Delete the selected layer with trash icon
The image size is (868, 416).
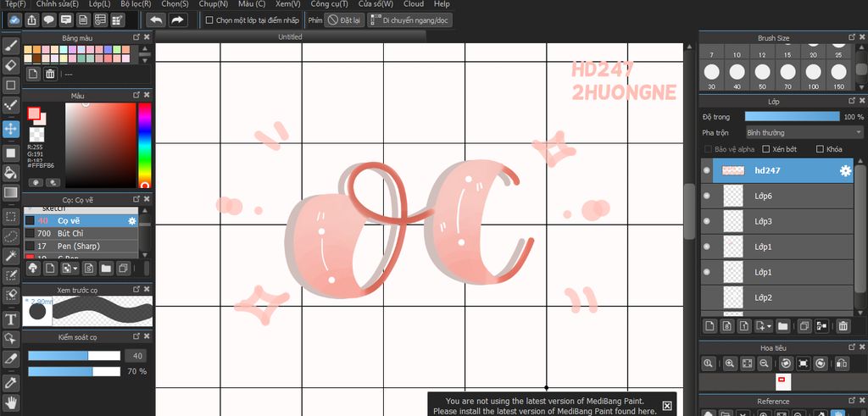point(843,326)
